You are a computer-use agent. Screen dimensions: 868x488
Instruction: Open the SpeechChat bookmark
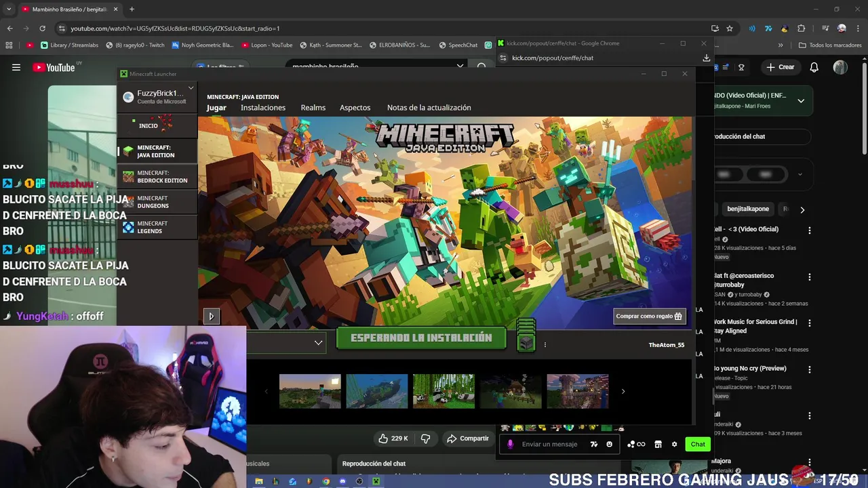coord(458,45)
